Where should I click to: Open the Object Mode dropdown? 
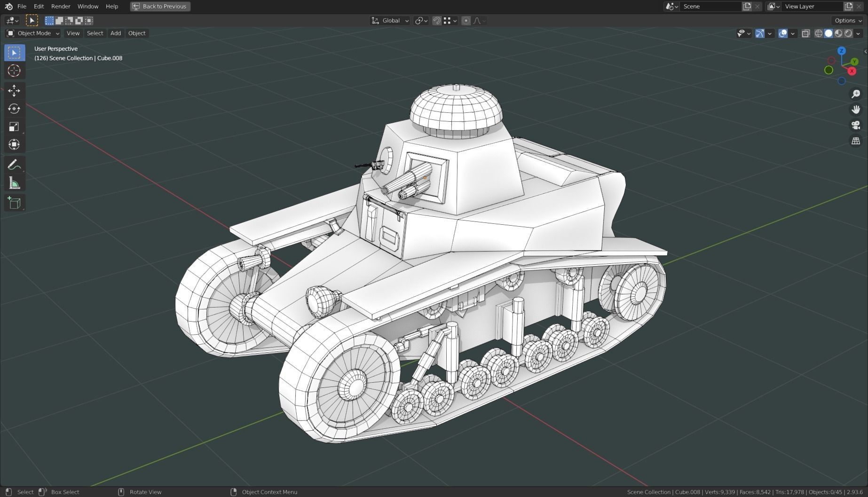point(33,33)
